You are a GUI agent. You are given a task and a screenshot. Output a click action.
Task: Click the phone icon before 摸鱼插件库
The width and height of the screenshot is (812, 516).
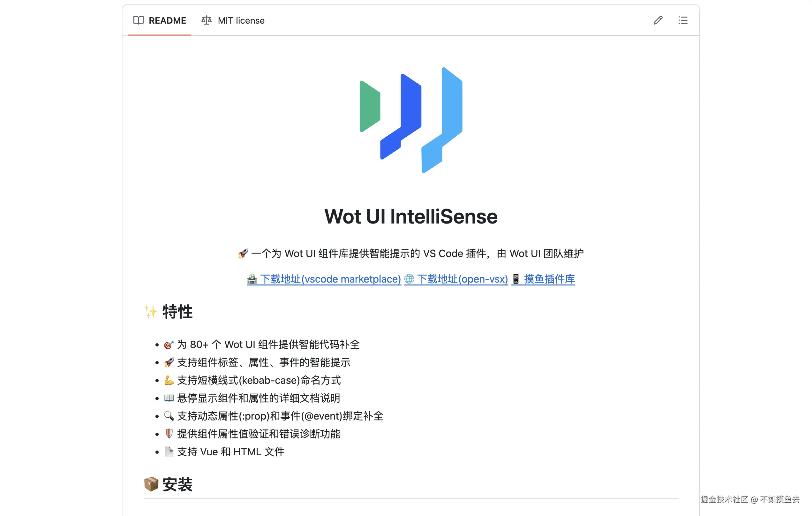[x=515, y=279]
